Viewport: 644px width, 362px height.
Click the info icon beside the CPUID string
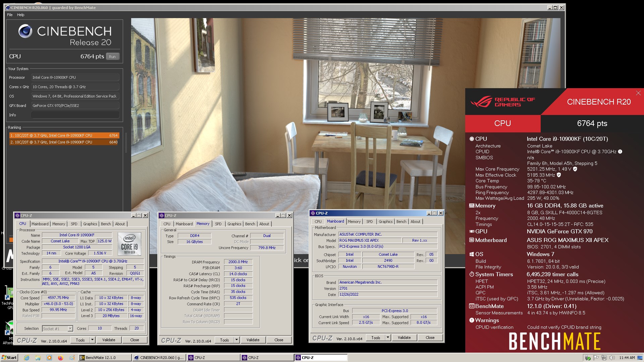click(620, 152)
